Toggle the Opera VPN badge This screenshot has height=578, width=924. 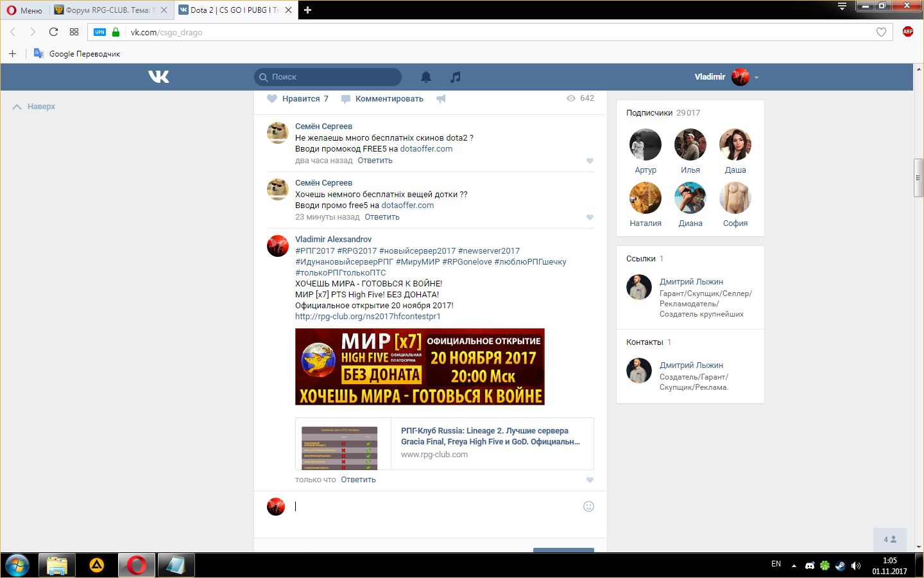click(99, 32)
